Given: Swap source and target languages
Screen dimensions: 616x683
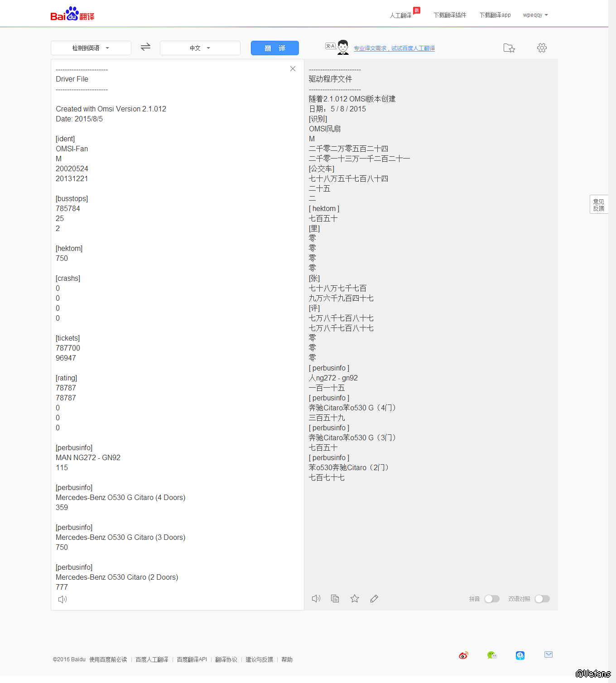Looking at the screenshot, I should click(x=145, y=47).
